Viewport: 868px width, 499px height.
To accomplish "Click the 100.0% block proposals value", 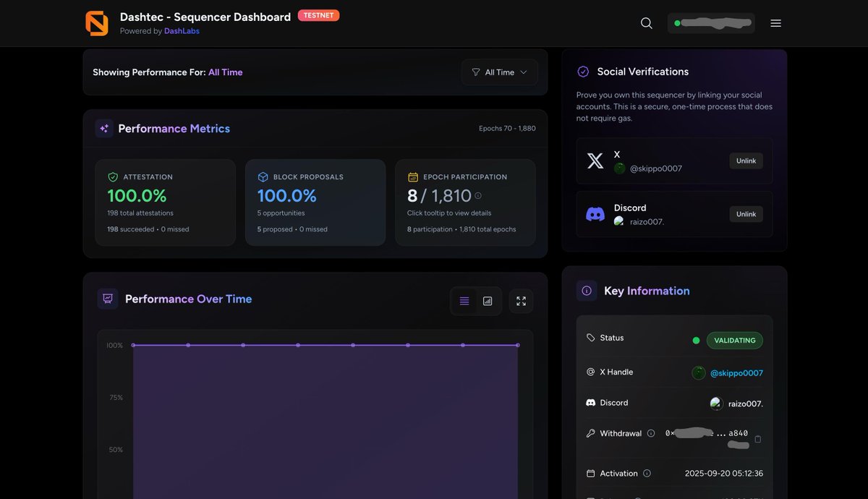I will (x=287, y=195).
